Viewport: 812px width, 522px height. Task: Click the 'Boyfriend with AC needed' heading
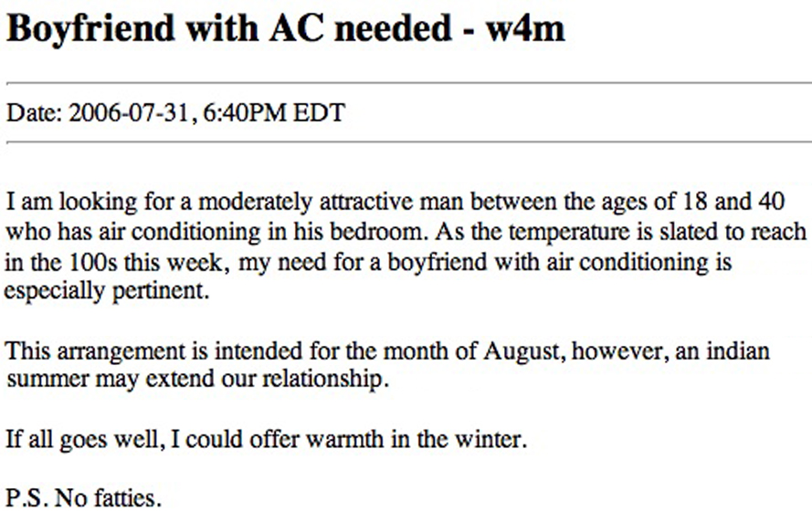coord(229,28)
